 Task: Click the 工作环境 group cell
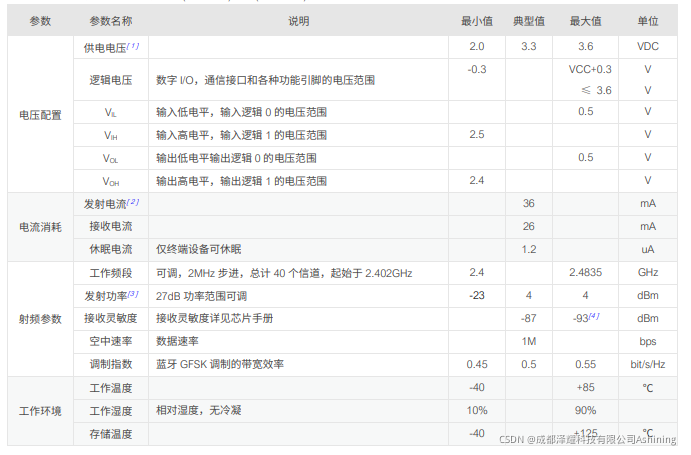click(x=40, y=411)
